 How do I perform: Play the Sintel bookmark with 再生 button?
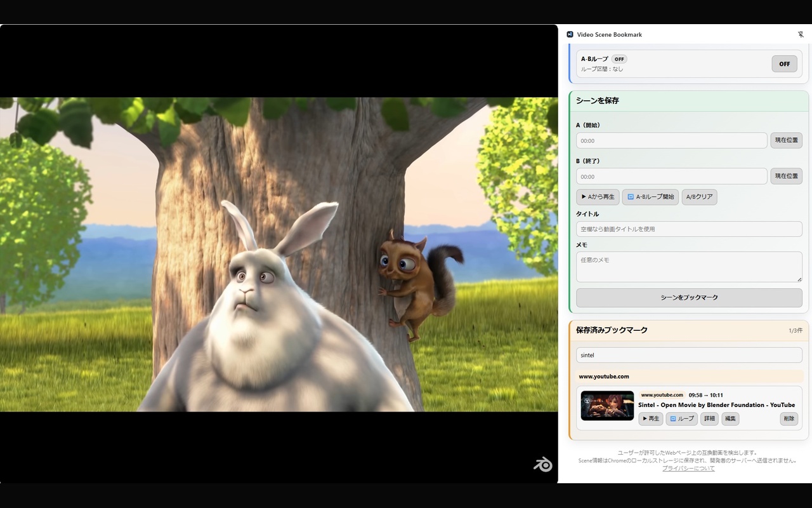pos(650,418)
